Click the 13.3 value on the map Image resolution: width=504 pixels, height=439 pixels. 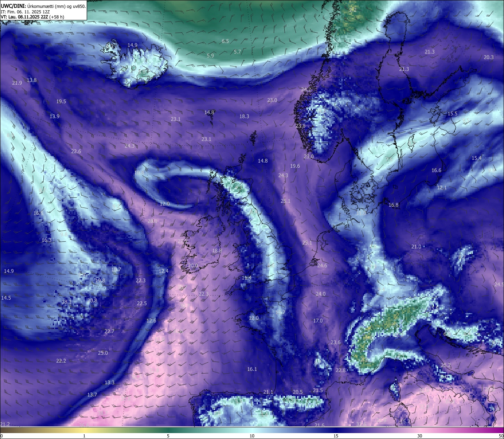click(109, 383)
